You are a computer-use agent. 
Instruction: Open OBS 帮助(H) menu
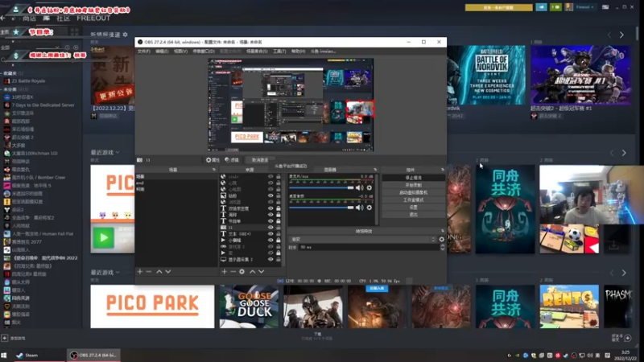pos(298,51)
